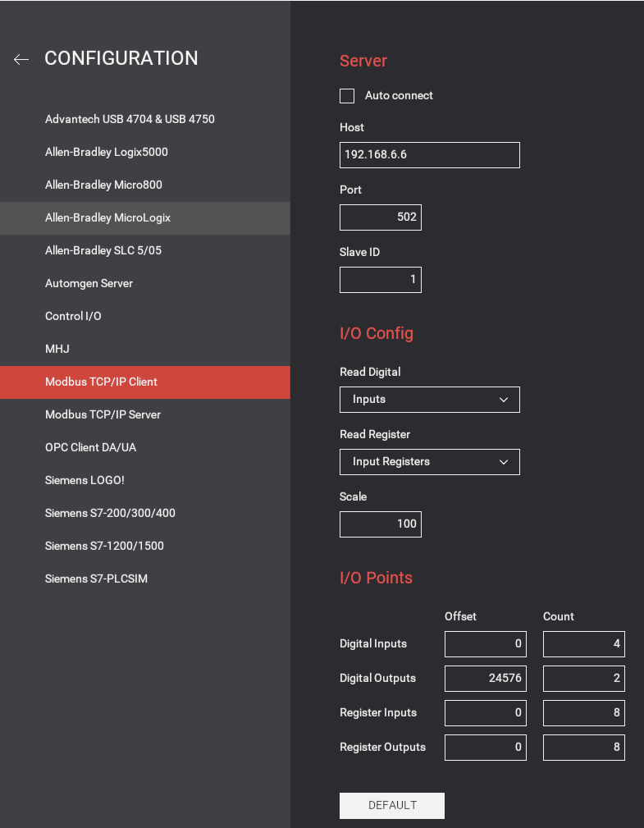644x828 pixels.
Task: Click the back arrow beside Configuration
Action: pos(21,59)
